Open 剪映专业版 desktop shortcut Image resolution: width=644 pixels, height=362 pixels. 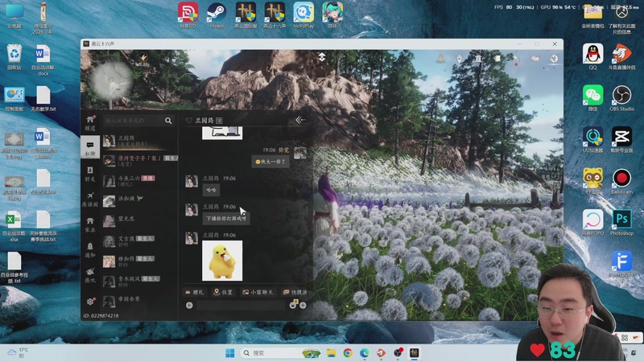click(x=621, y=139)
